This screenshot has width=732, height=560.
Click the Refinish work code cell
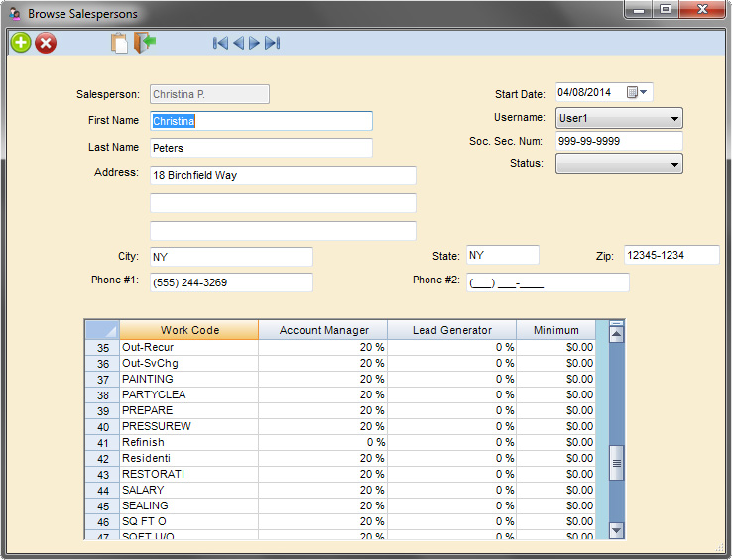tap(189, 443)
